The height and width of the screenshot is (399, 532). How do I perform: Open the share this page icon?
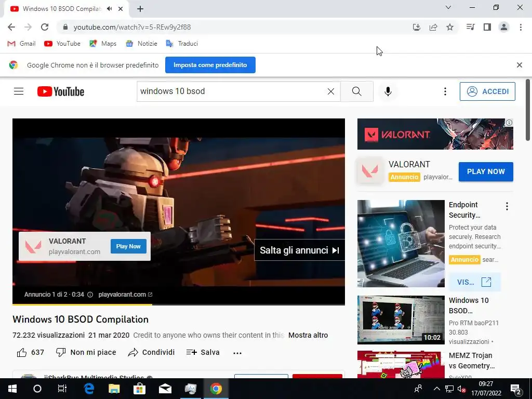[x=433, y=27]
